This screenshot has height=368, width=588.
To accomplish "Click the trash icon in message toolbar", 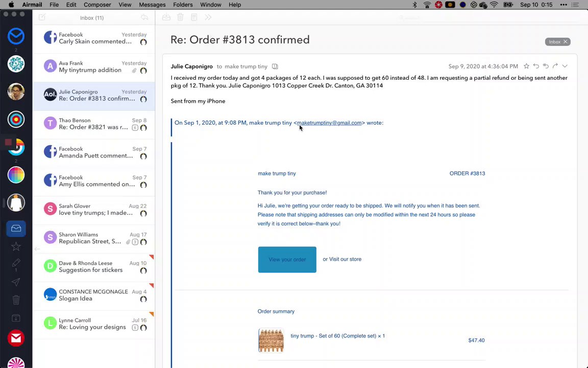I will click(x=180, y=17).
